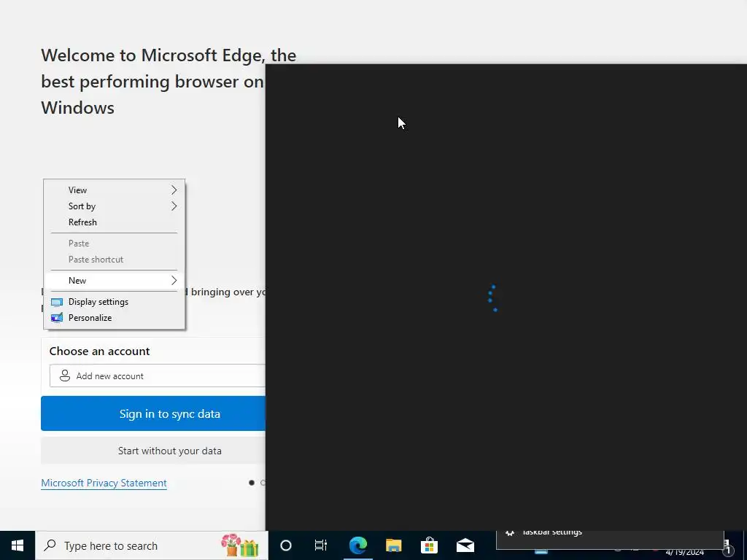Click the Personalize icon in context menu
Viewport: 747px width, 560px height.
pos(57,318)
